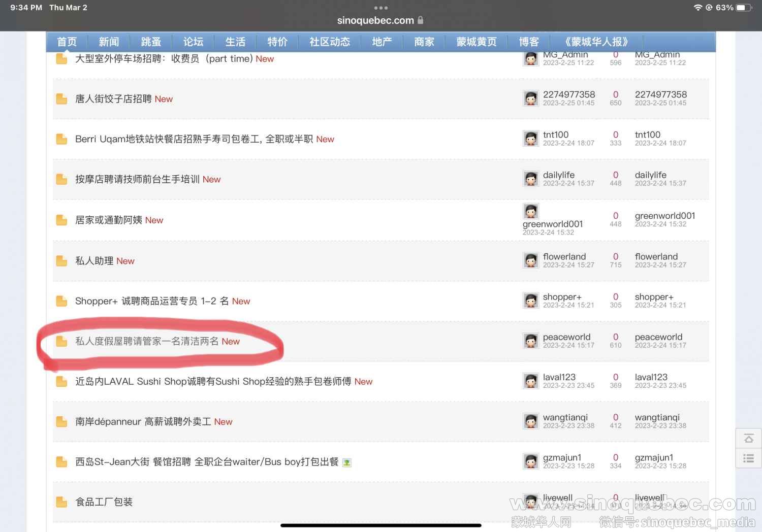Switch to the 论坛 navigation tab
Viewport: 762px width, 532px height.
pyautogui.click(x=193, y=42)
